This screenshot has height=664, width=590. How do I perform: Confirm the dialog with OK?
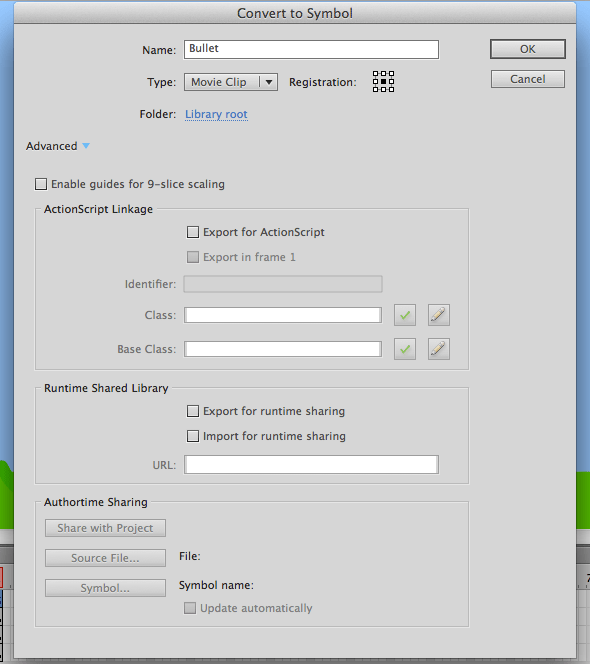(x=528, y=49)
